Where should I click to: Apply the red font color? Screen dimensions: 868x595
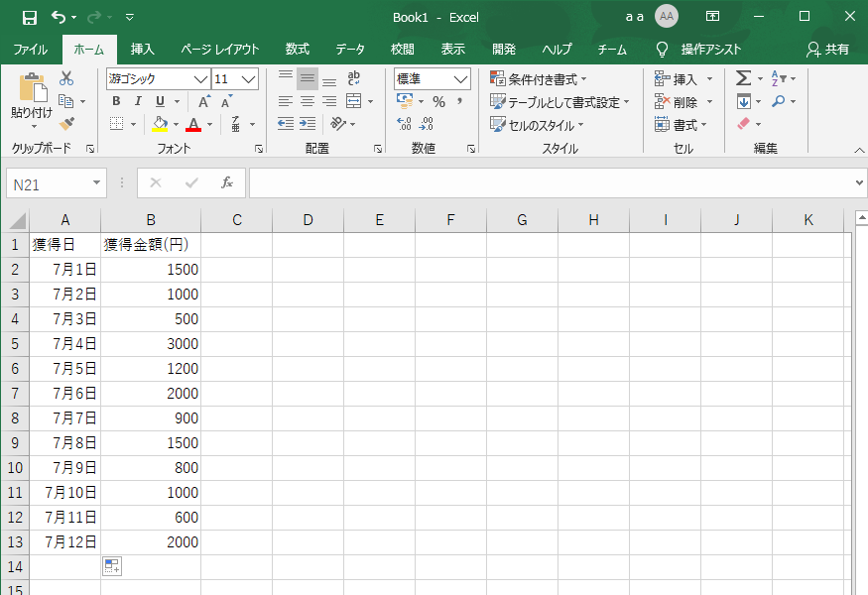pos(193,124)
